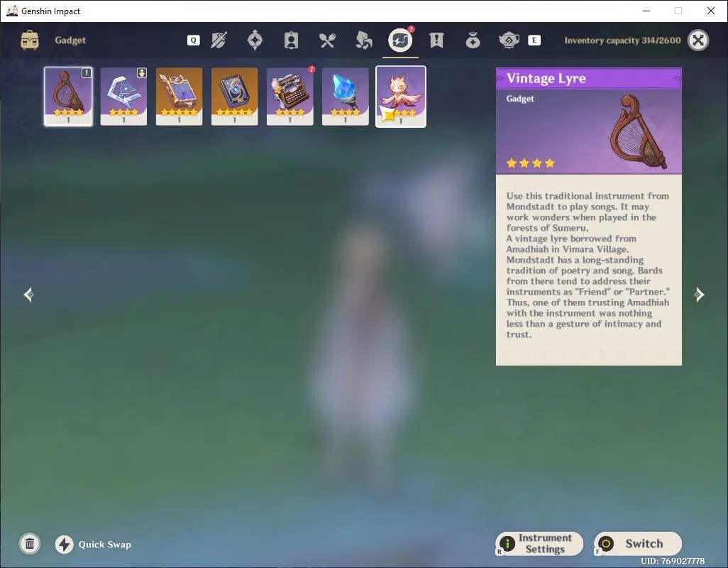Click the Q previous-tab key hint

[x=194, y=40]
